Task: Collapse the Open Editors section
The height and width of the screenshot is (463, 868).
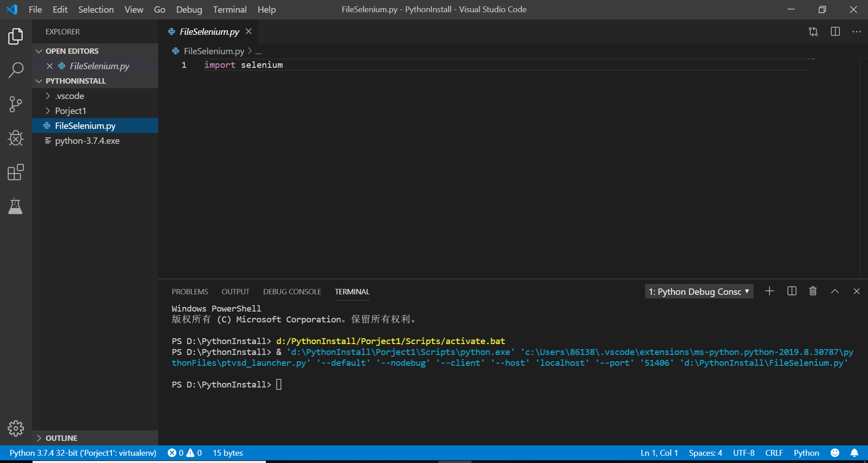Action: click(39, 51)
